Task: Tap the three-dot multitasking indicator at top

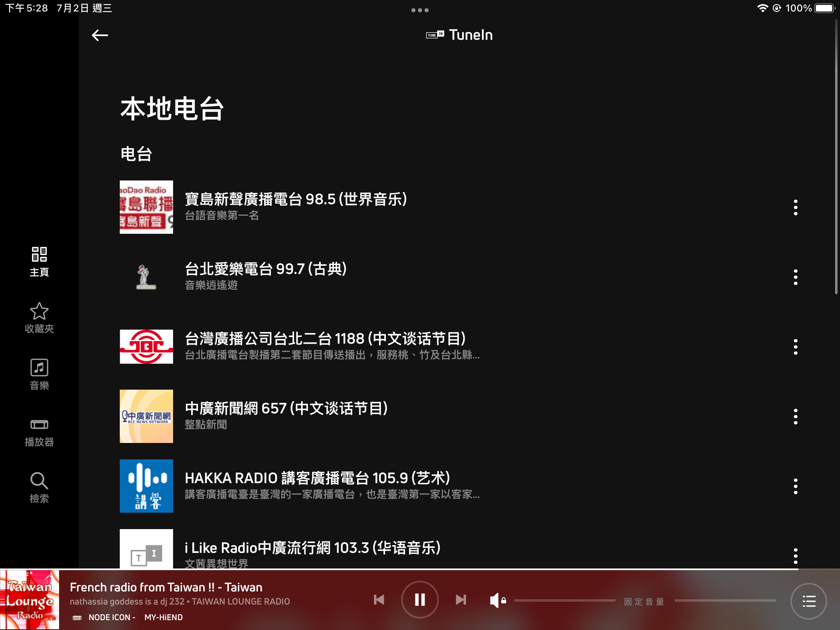Action: click(420, 10)
